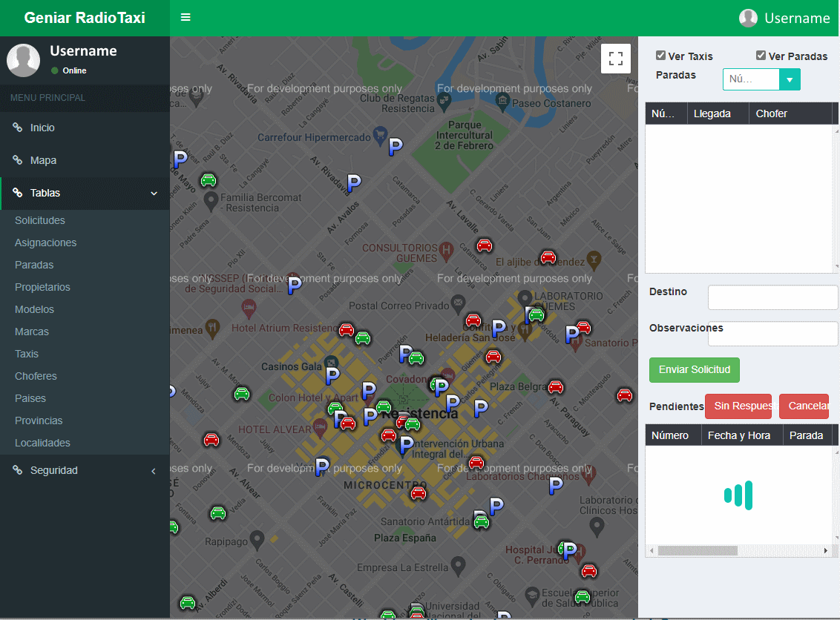Go to Inicio in the main menu

pos(42,128)
